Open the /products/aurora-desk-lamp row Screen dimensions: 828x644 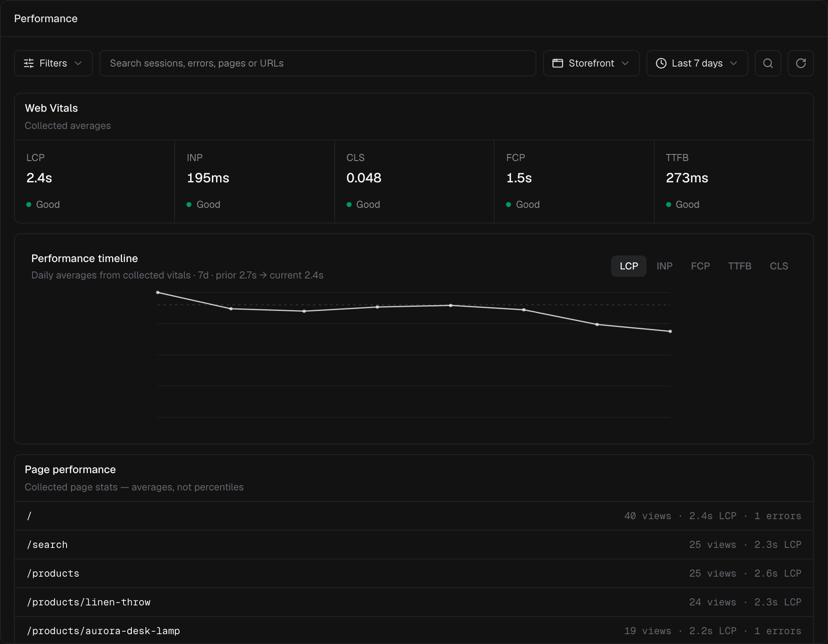click(414, 631)
